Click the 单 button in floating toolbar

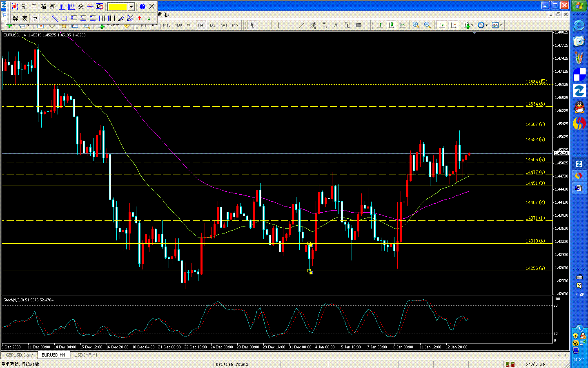[33, 7]
